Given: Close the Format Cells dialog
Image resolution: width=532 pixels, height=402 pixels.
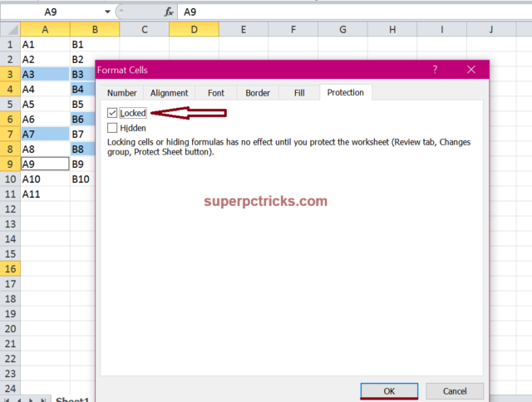Looking at the screenshot, I should [471, 70].
